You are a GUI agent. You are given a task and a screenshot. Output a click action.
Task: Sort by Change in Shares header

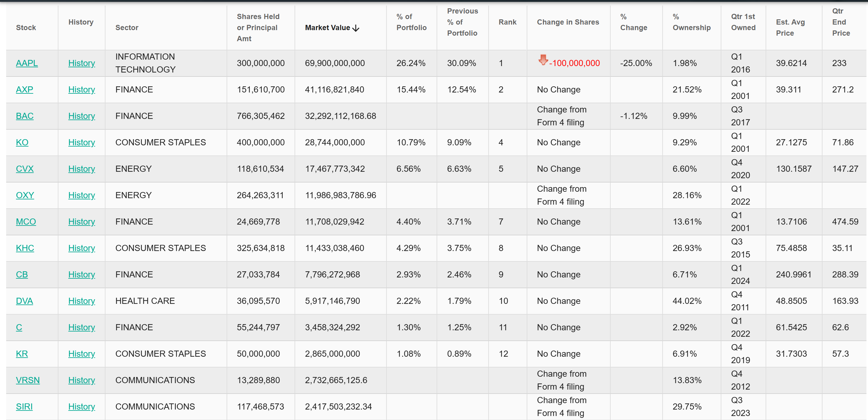tap(568, 22)
